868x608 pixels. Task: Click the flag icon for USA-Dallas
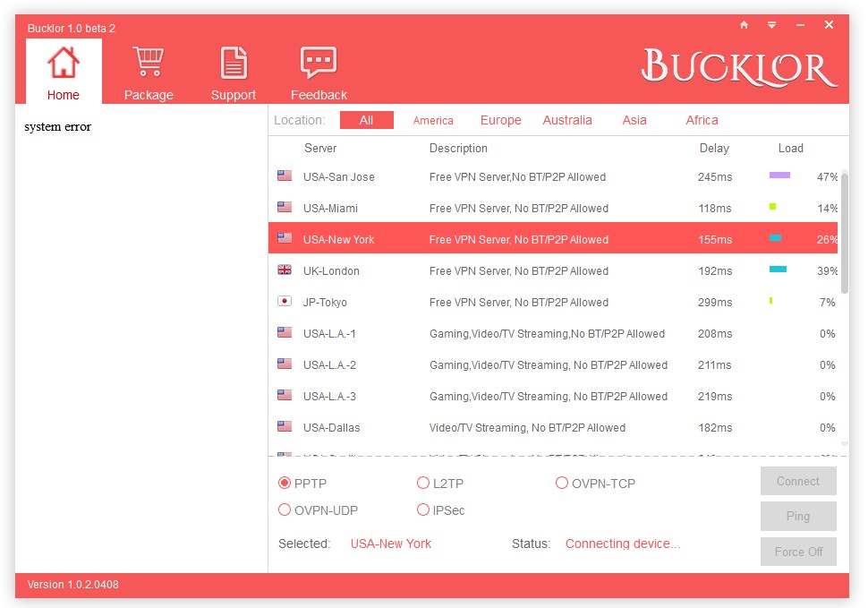click(285, 426)
